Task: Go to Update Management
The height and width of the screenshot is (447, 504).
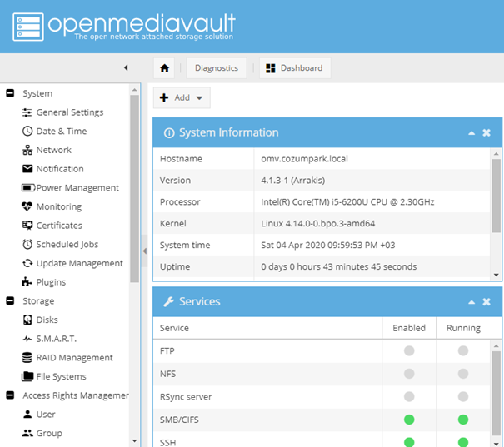Action: pos(79,263)
